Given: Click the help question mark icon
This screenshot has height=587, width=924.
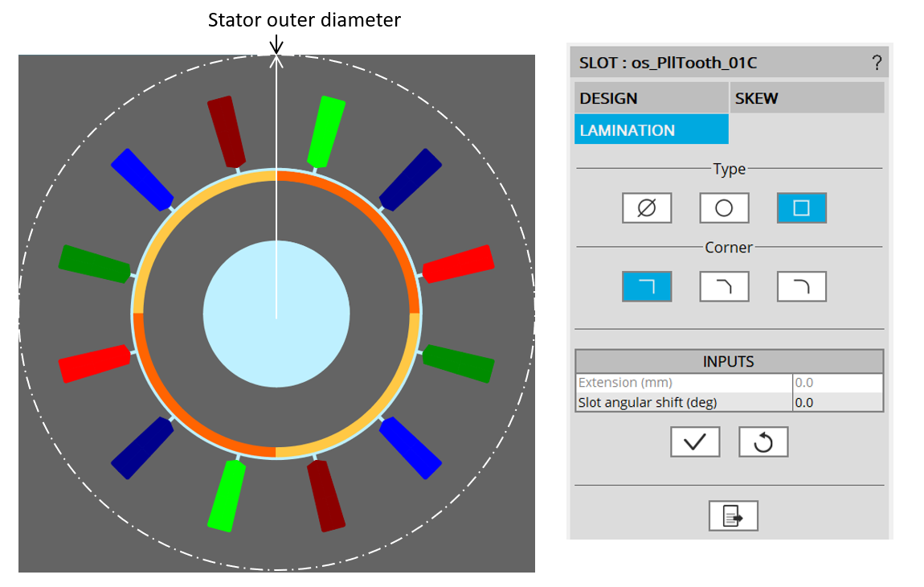Looking at the screenshot, I should tap(877, 64).
